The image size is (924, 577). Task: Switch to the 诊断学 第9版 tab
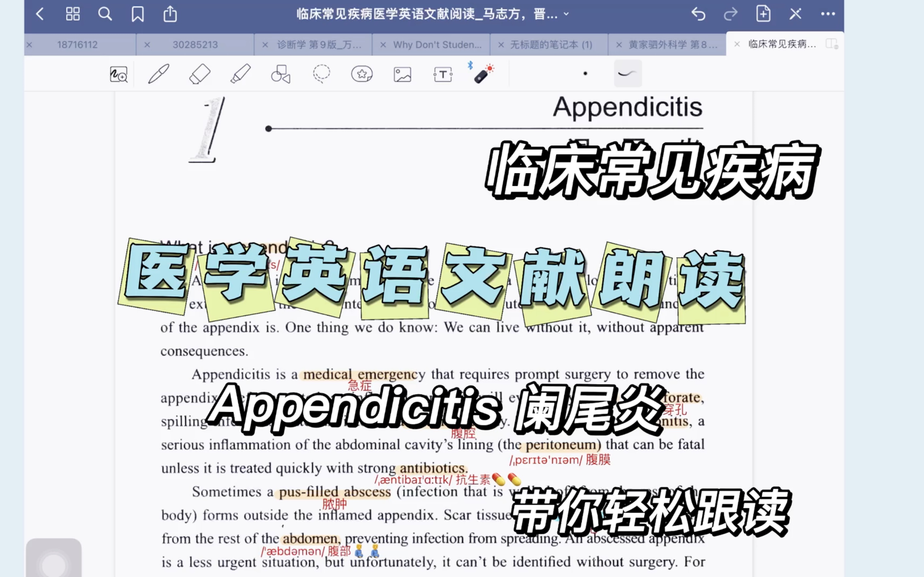click(319, 45)
